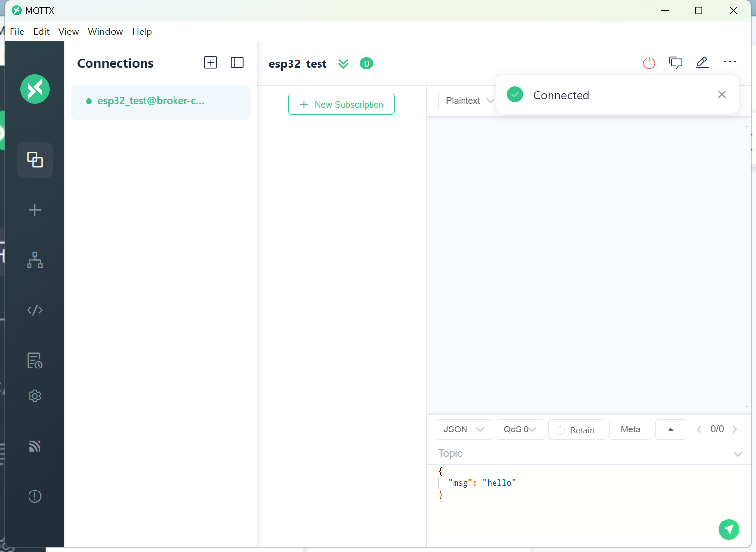
Task: Select the esp32_test@broker connection
Action: 161,102
